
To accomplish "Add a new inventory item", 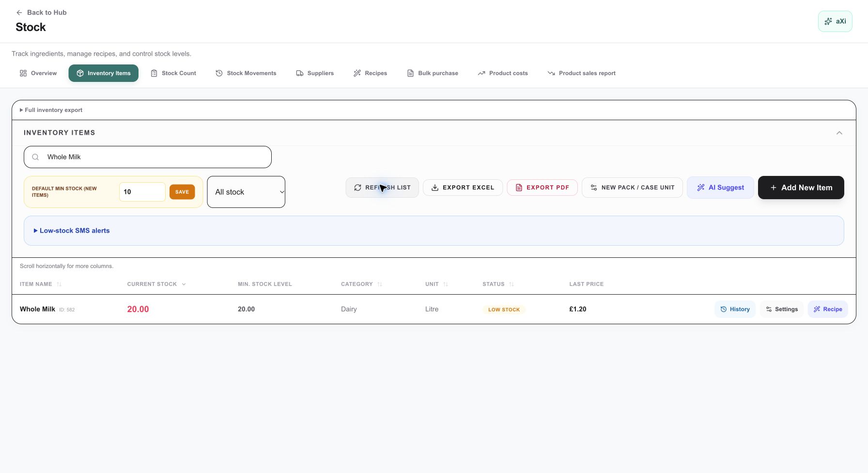I will (801, 188).
